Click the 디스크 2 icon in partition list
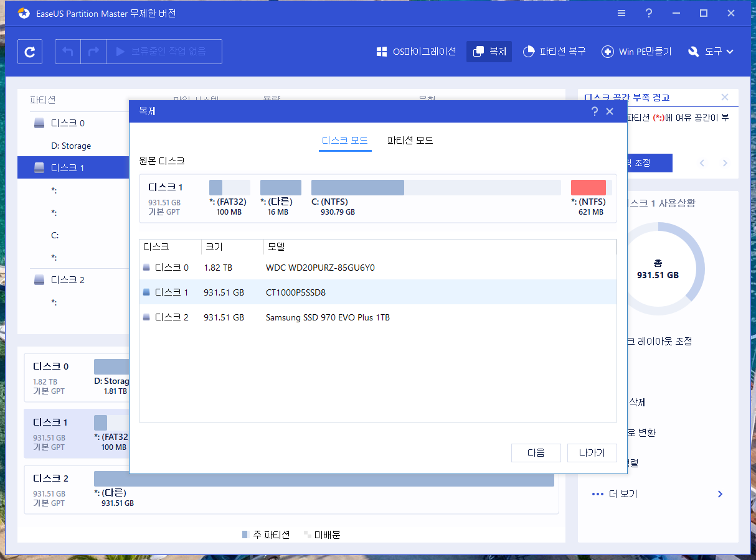This screenshot has height=560, width=756. tap(39, 280)
